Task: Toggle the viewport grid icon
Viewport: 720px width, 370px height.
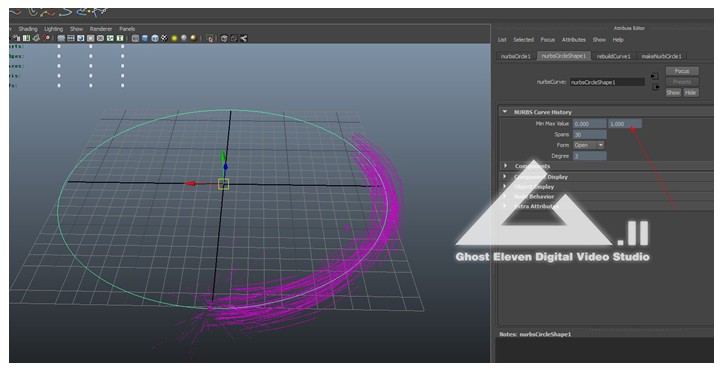Action: click(x=61, y=38)
